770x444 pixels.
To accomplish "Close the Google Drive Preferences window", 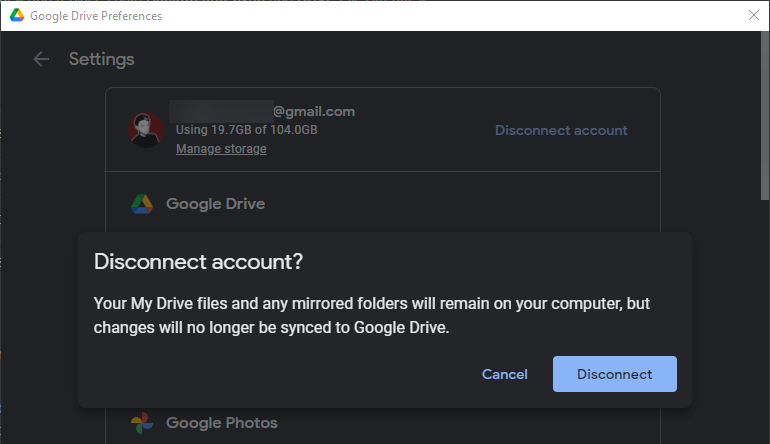I will pos(754,15).
